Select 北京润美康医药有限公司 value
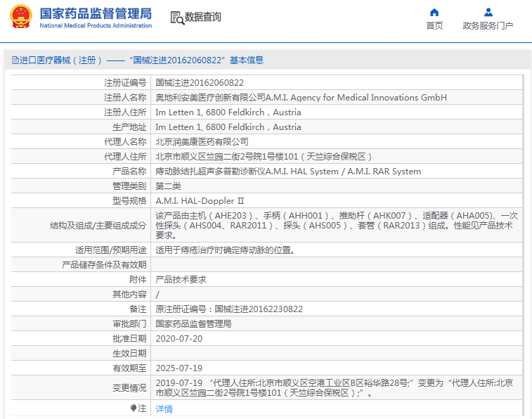 202,142
